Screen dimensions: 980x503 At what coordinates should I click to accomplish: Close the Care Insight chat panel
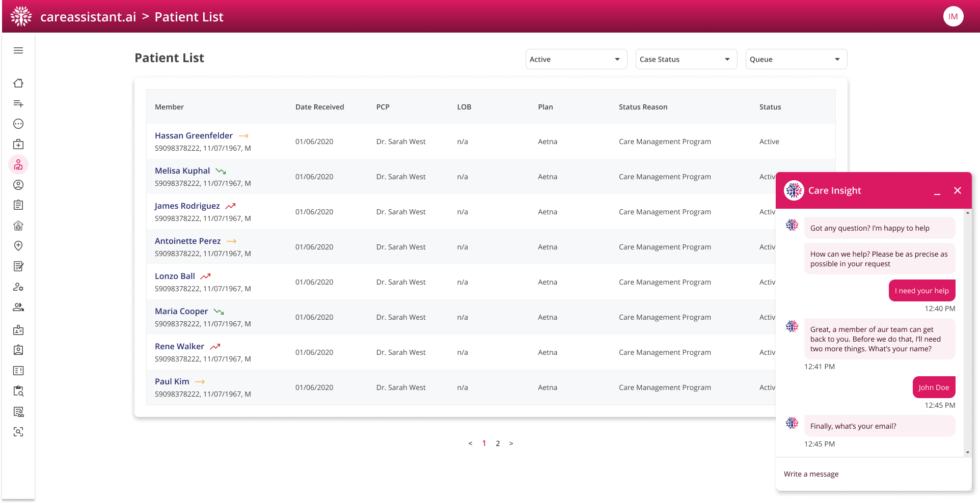coord(958,190)
